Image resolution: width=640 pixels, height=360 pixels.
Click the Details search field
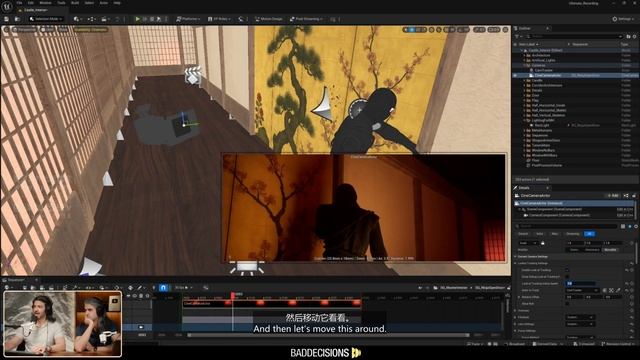click(x=567, y=226)
